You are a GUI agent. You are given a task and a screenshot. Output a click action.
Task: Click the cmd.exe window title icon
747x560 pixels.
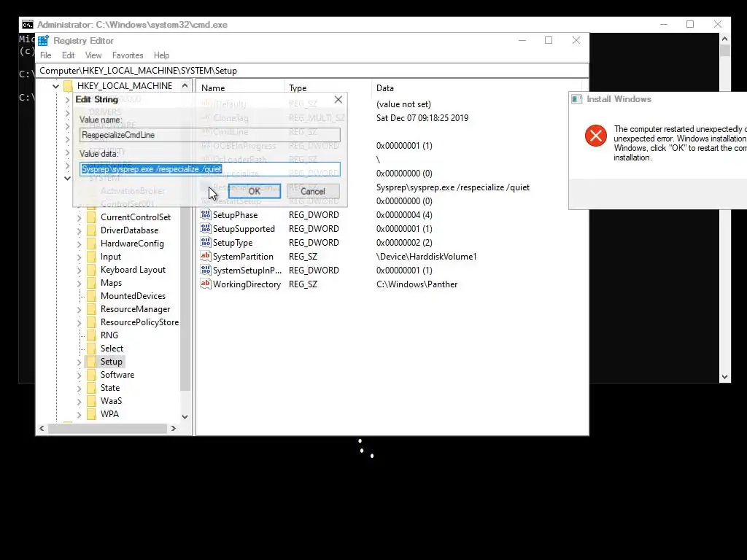click(x=28, y=25)
